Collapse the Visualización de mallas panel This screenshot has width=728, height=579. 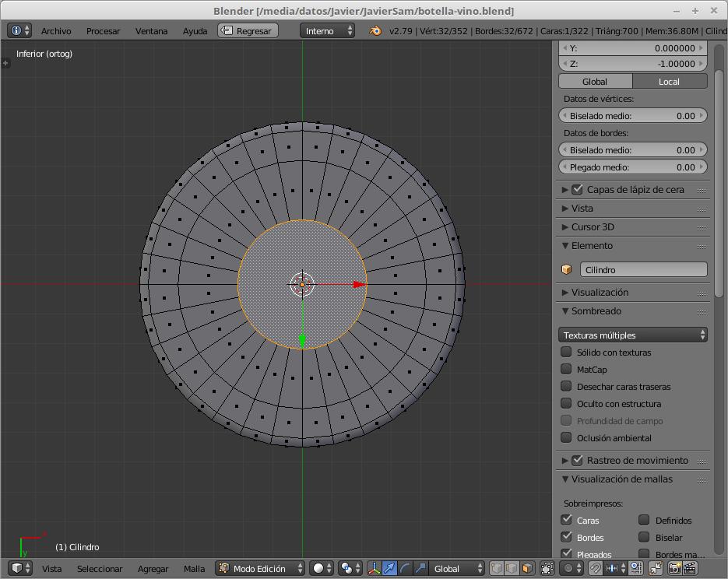coord(564,479)
